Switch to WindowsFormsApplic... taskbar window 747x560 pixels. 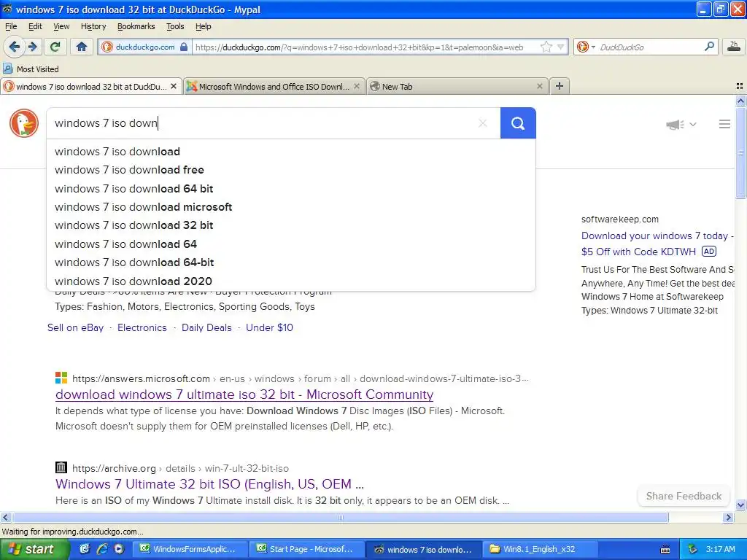189,549
